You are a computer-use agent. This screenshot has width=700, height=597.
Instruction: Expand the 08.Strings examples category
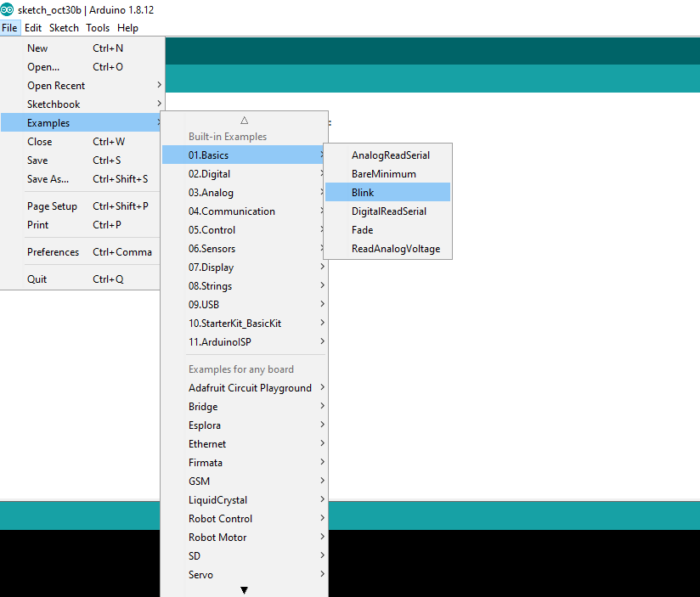coord(244,286)
